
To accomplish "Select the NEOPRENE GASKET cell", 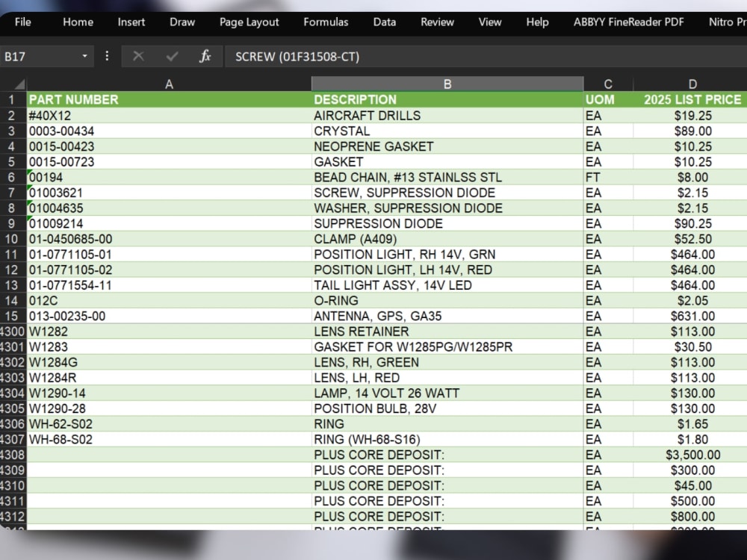I will point(447,146).
